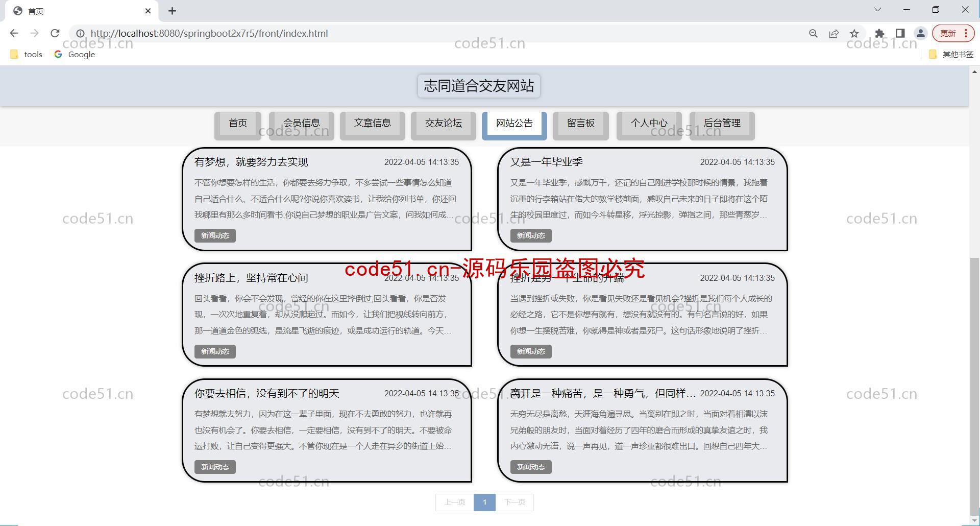Click 新闻动态 tag under 有梦想 card
The image size is (980, 526).
click(215, 235)
